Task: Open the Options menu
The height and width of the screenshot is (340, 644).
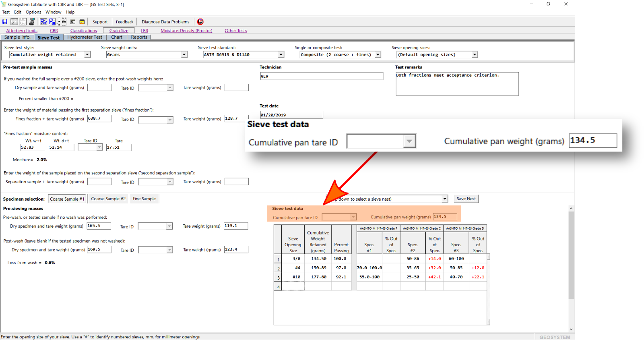Action: [x=33, y=12]
